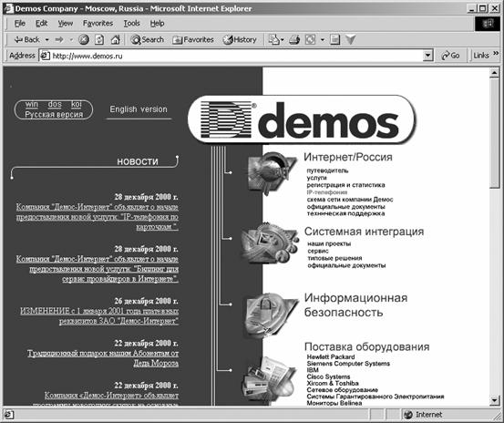Screen dimensions: 504x423
Task: Click the Edit page toolbar icon
Action: coord(334,39)
